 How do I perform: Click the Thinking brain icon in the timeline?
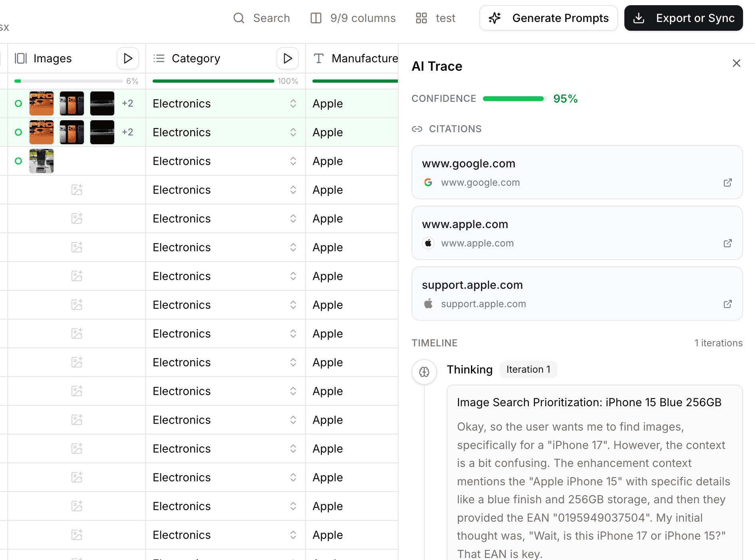[x=424, y=372]
